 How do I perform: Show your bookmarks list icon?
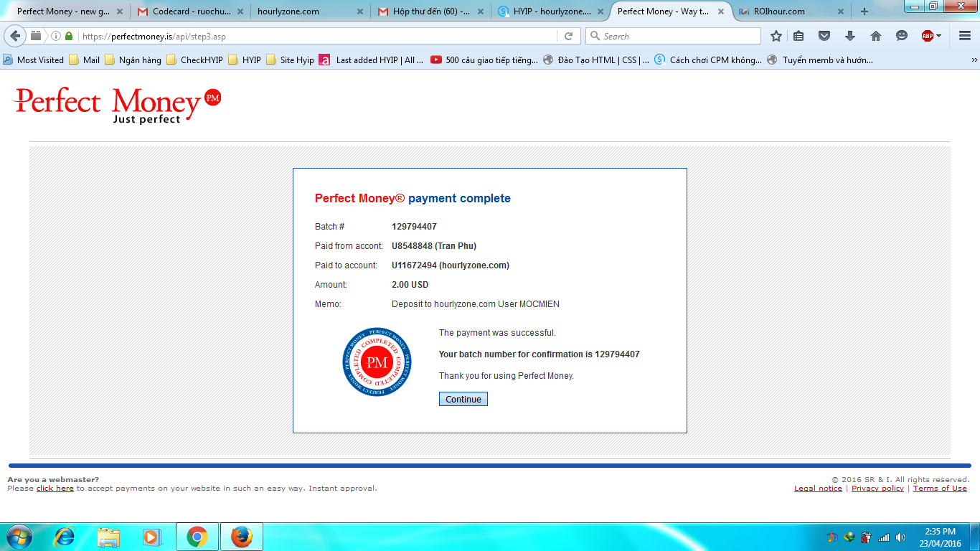point(798,36)
